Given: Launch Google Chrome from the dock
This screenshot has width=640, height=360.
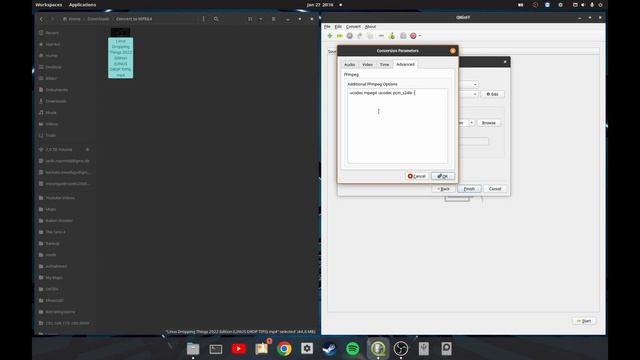Looking at the screenshot, I should [284, 349].
